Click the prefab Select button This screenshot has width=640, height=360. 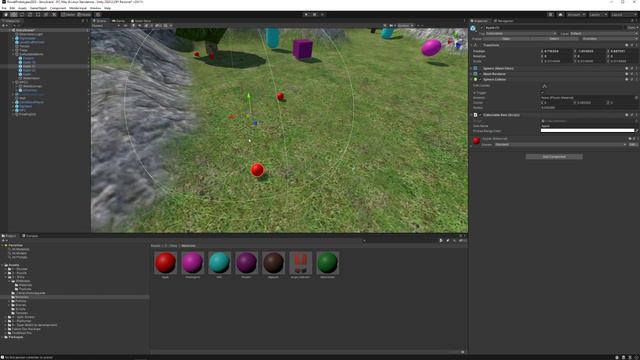point(554,39)
